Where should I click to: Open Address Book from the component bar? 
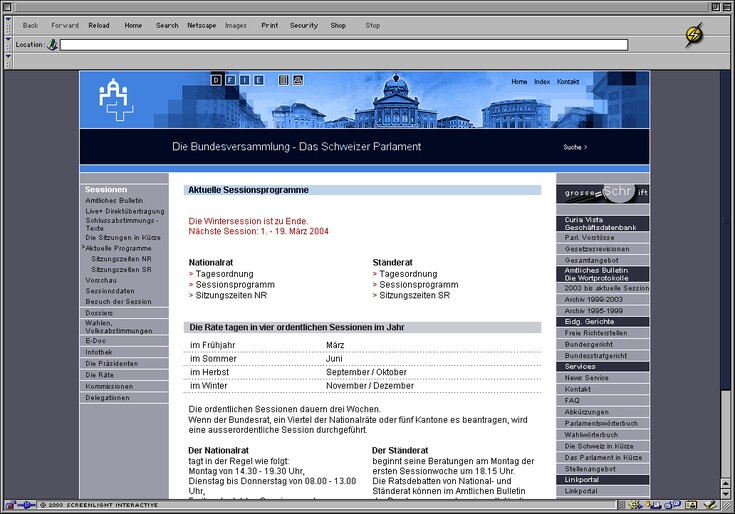[691, 505]
